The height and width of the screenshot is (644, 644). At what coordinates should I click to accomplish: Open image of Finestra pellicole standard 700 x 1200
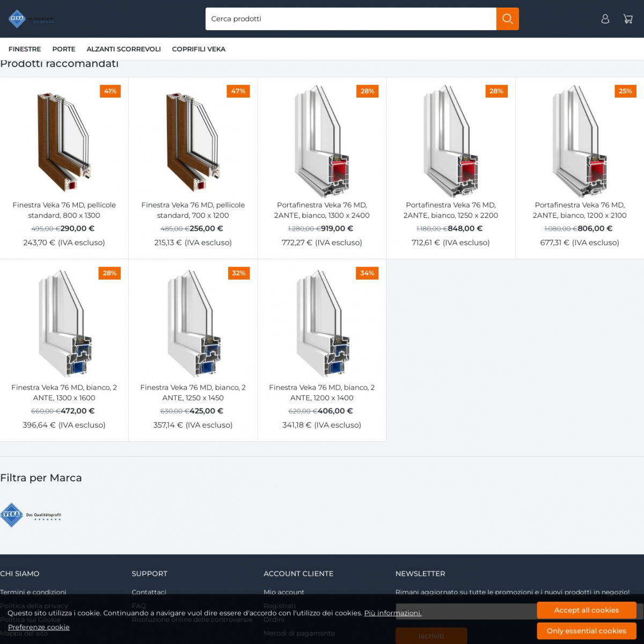(x=193, y=141)
